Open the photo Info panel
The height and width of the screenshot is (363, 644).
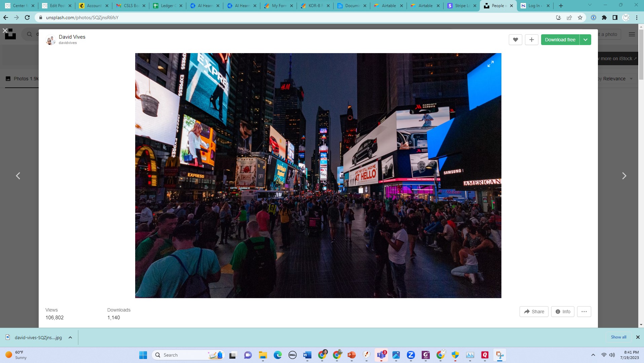[563, 312]
